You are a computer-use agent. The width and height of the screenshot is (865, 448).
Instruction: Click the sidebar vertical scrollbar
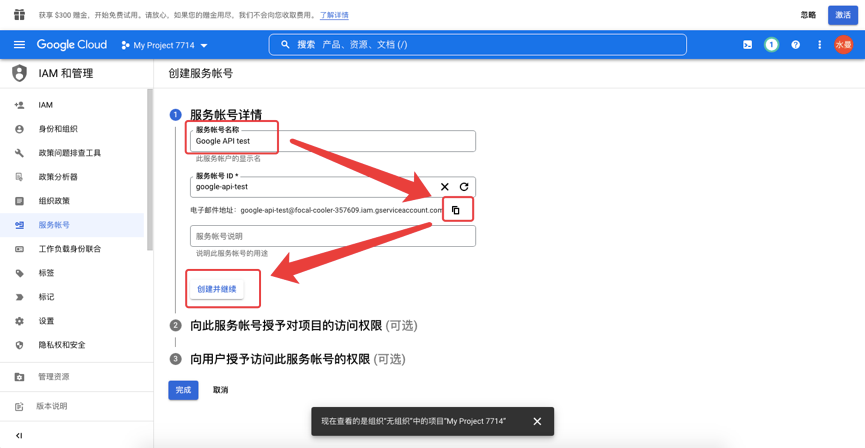[x=149, y=170]
